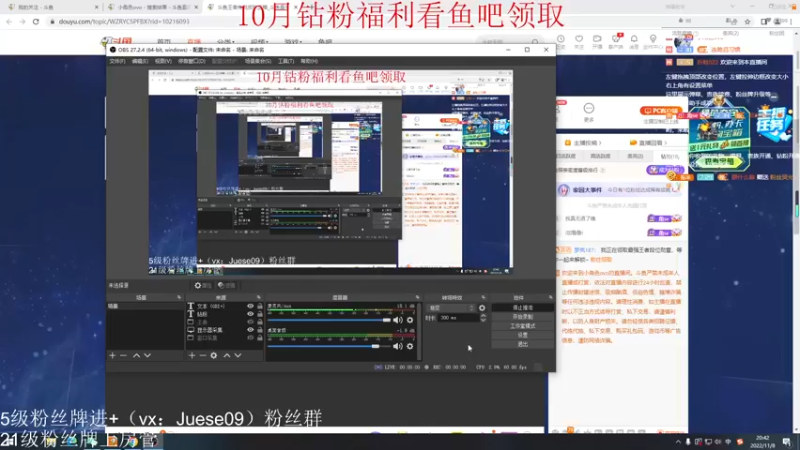
Task: Go back in the browser
Action: (9, 21)
